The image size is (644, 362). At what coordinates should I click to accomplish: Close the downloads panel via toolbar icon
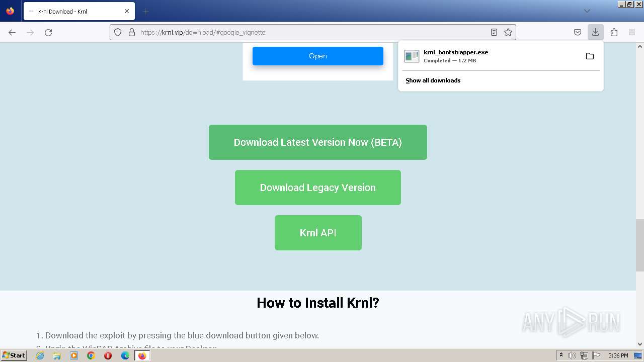click(x=595, y=32)
